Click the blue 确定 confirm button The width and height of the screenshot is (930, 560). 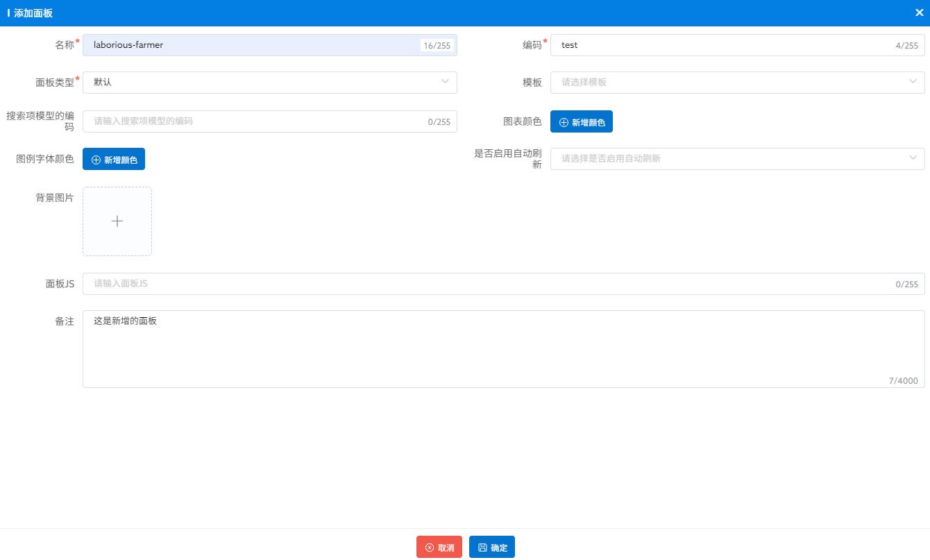492,547
